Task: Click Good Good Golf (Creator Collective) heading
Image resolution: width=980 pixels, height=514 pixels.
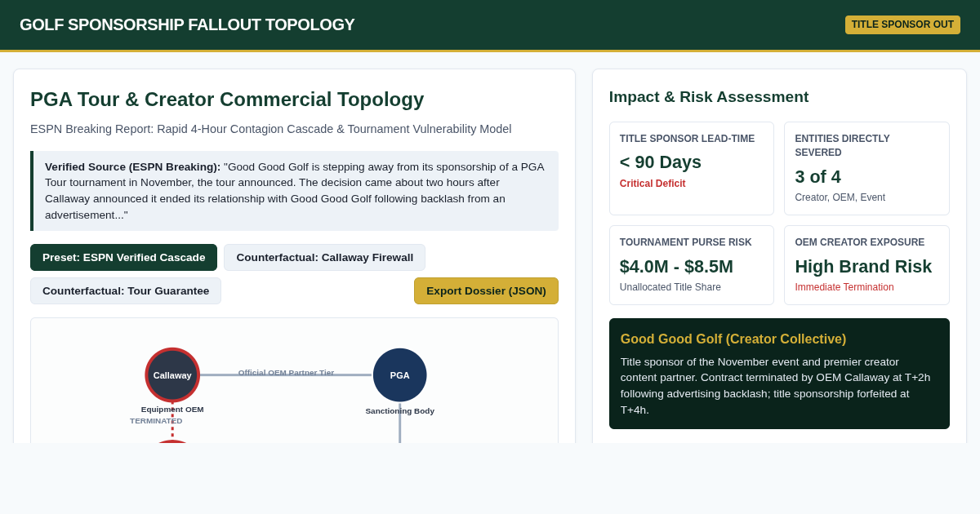Action: pyautogui.click(x=733, y=339)
